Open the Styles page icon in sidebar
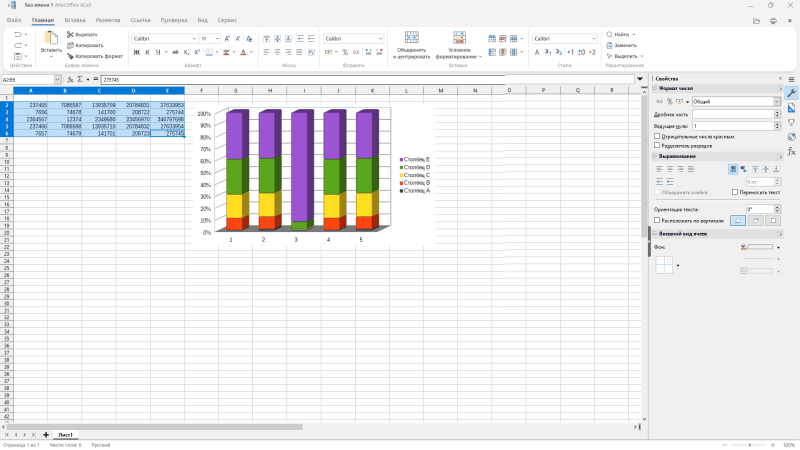The height and width of the screenshot is (450, 800). pyautogui.click(x=791, y=107)
